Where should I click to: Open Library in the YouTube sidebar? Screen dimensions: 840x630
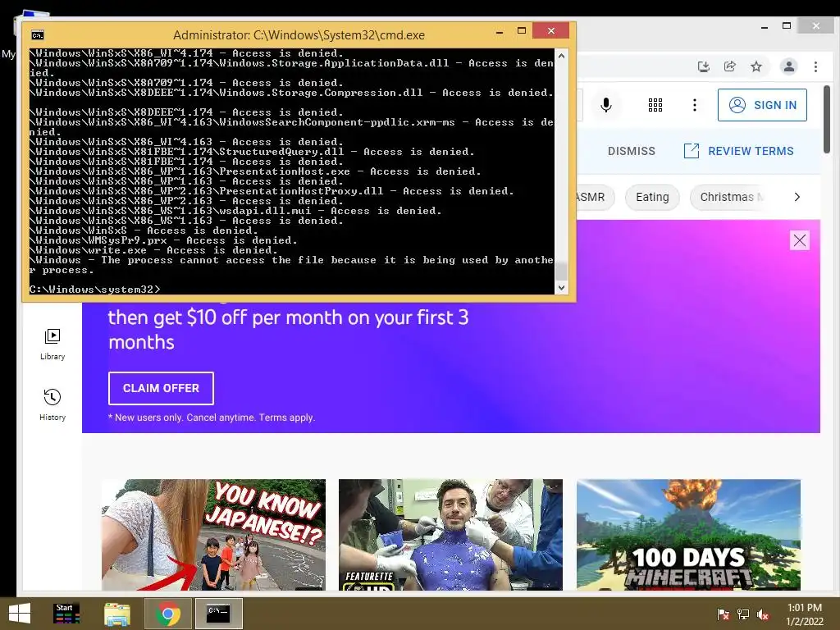[52, 345]
